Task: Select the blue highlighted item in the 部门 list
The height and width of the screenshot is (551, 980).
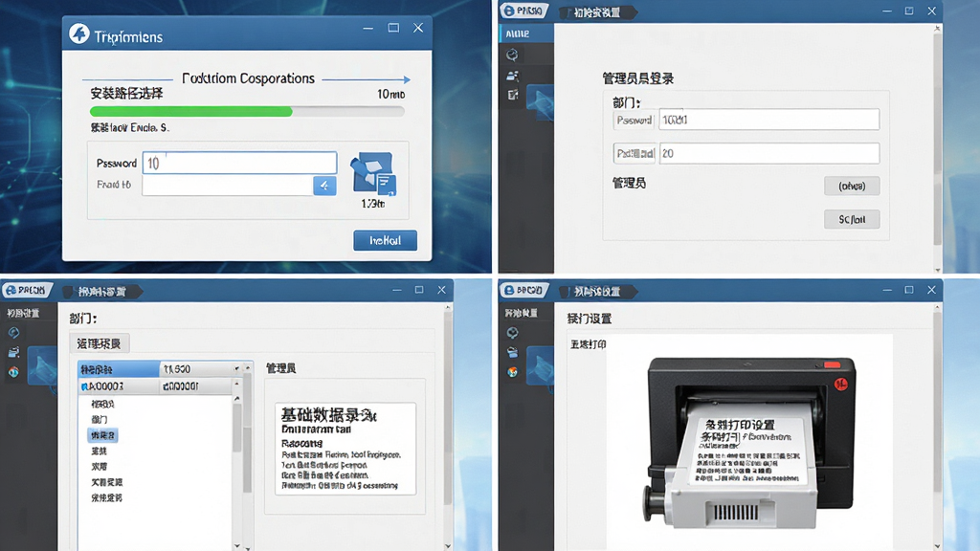Action: click(x=102, y=435)
